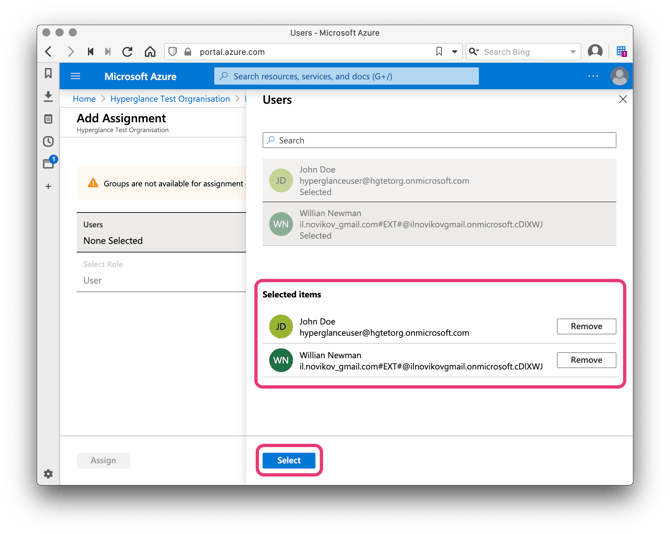670x534 pixels.
Task: Go to Home breadcrumb
Action: [84, 99]
